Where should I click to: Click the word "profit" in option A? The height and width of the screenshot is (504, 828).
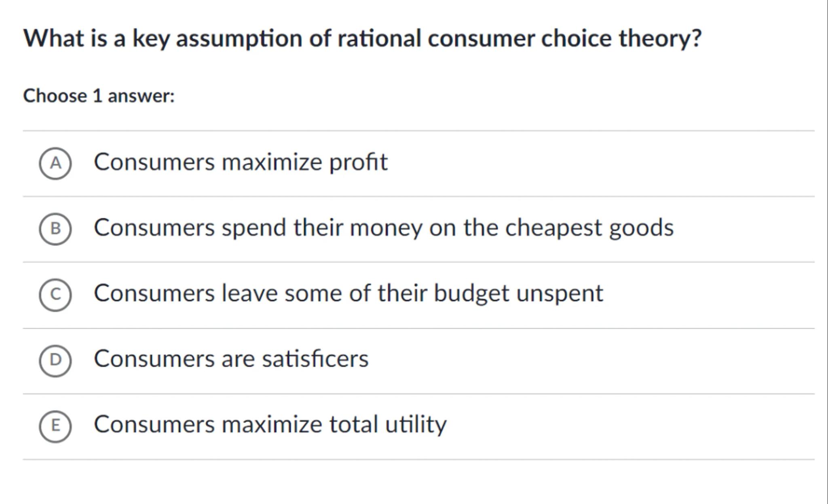point(358,162)
